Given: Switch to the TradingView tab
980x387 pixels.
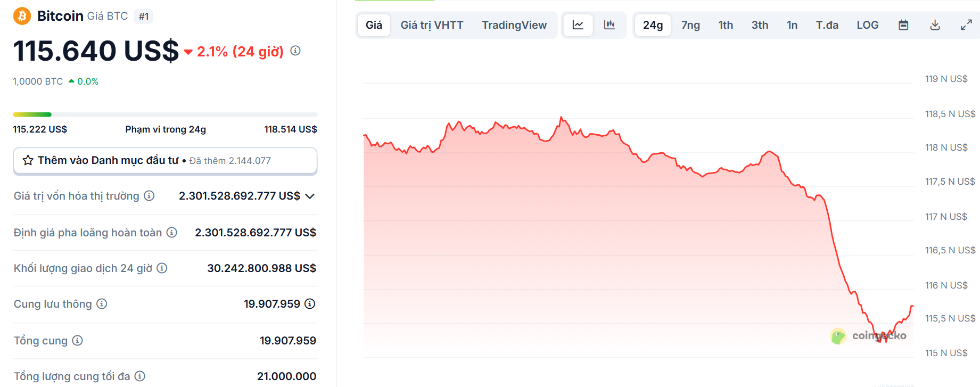Looking at the screenshot, I should tap(514, 24).
